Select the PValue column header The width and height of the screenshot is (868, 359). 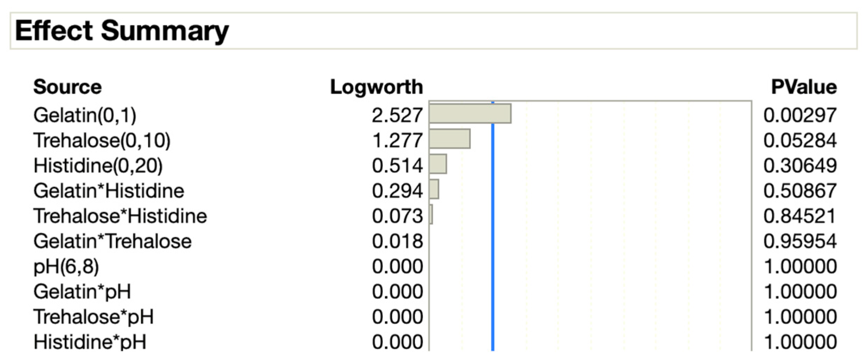click(804, 87)
